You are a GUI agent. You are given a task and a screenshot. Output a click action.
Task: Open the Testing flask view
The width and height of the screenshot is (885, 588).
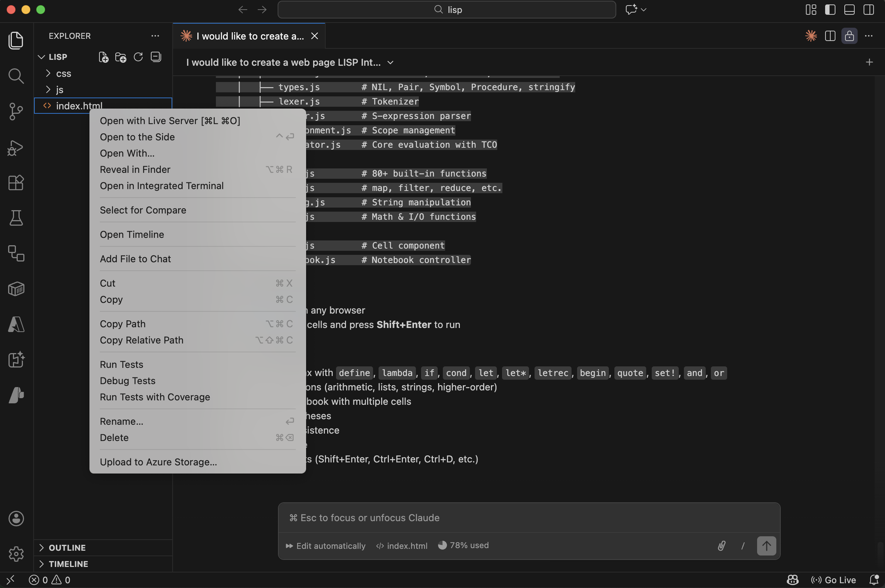click(x=16, y=218)
